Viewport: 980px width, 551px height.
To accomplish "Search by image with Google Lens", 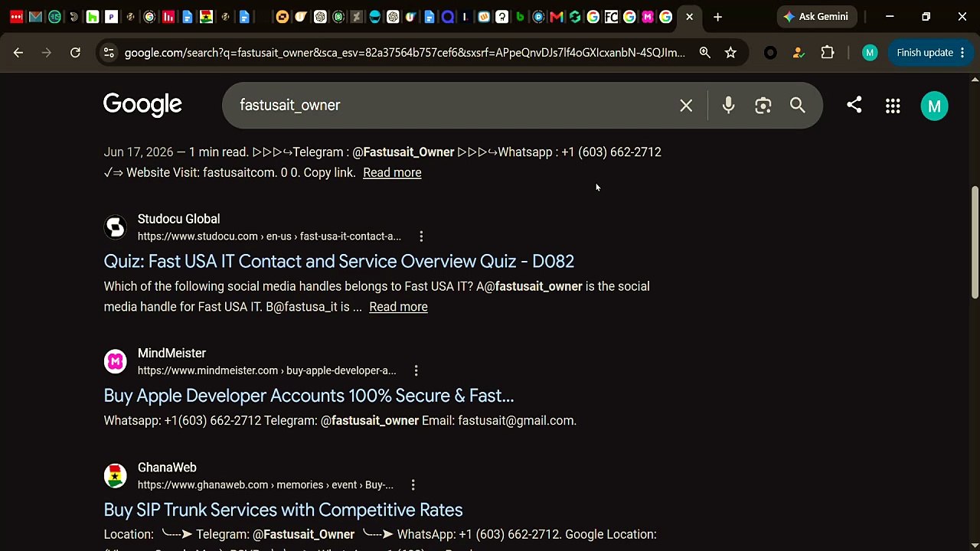I will tap(763, 106).
